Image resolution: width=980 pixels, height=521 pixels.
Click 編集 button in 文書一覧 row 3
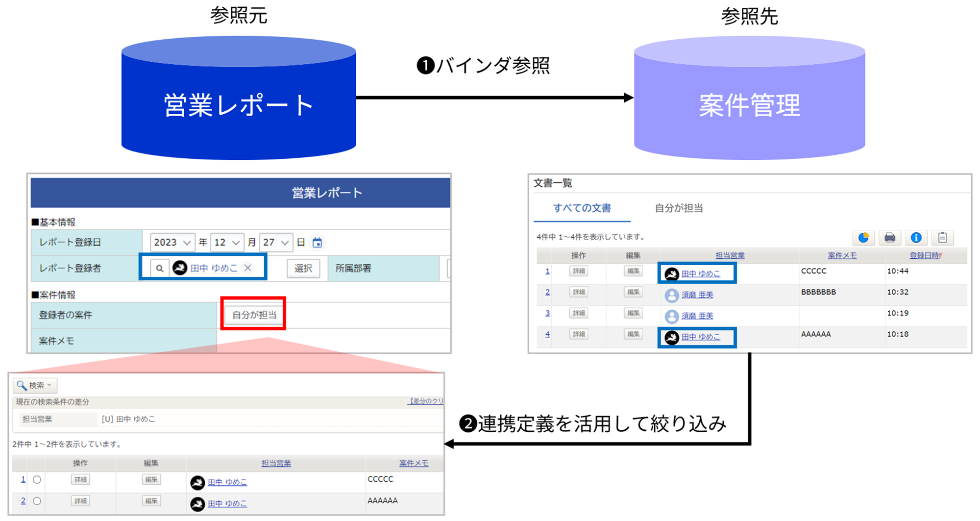[x=633, y=313]
